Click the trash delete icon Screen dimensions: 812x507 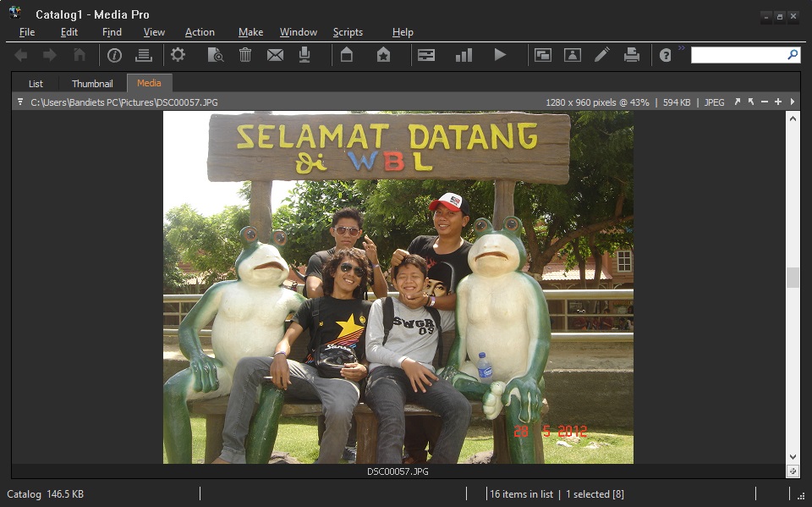(x=245, y=54)
